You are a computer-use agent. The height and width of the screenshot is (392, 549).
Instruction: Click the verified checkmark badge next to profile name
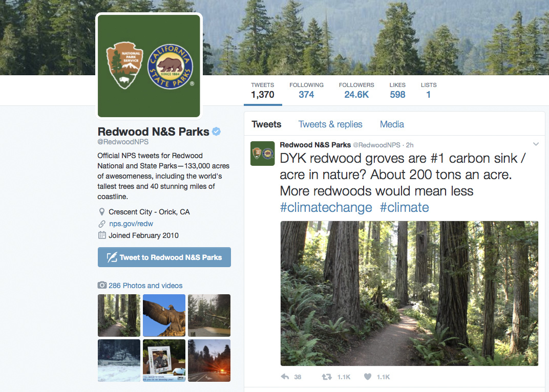[x=216, y=132]
